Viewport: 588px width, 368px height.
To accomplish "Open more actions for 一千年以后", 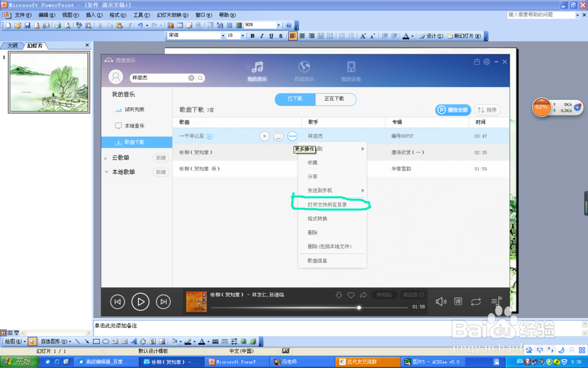I will pyautogui.click(x=292, y=136).
